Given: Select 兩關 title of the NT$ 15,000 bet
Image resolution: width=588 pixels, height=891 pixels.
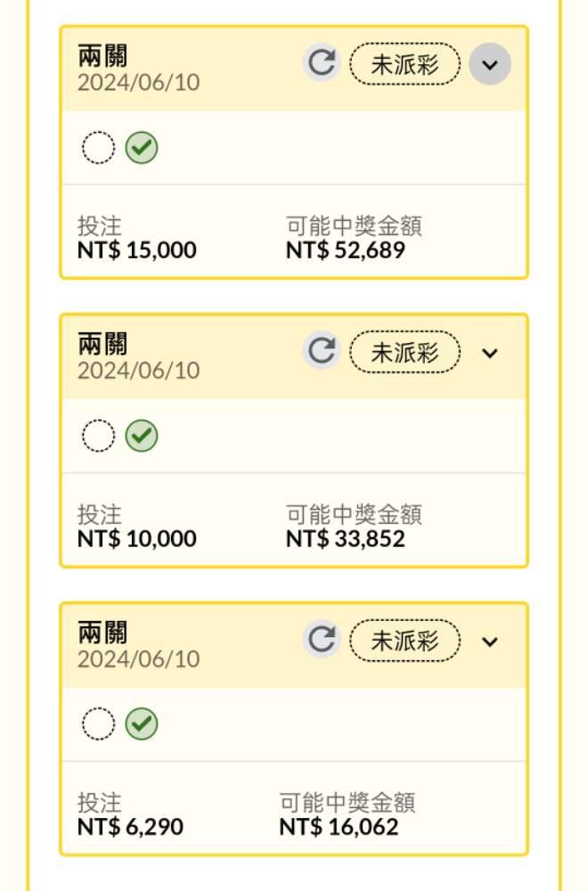Looking at the screenshot, I should click(x=102, y=56).
